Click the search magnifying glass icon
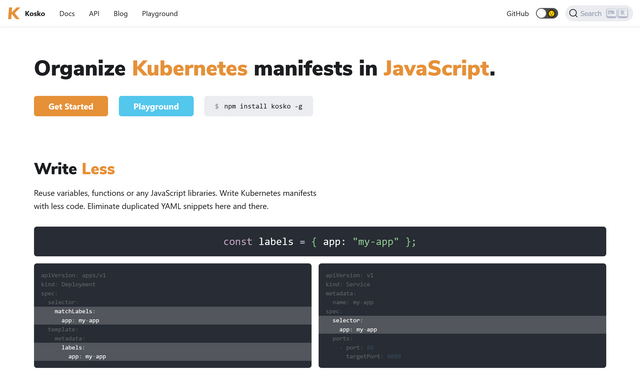 coord(573,13)
